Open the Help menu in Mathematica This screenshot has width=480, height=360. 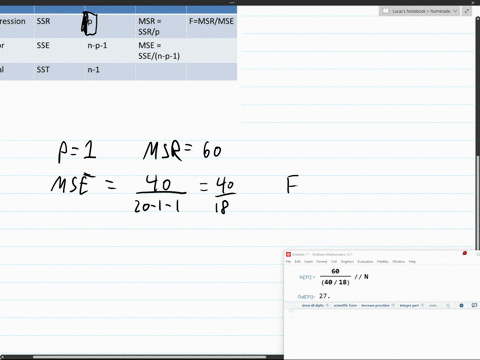click(x=412, y=262)
